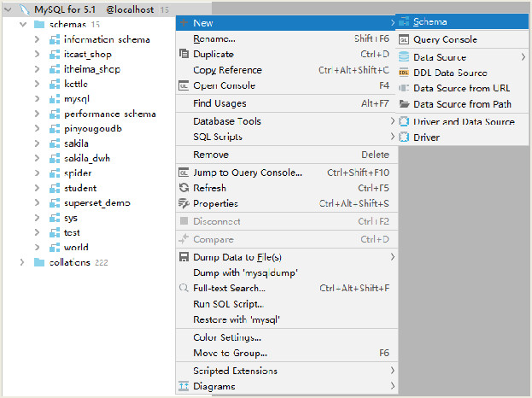The height and width of the screenshot is (398, 532).
Task: Choose Run SQL Script from context menu
Action: coord(228,304)
